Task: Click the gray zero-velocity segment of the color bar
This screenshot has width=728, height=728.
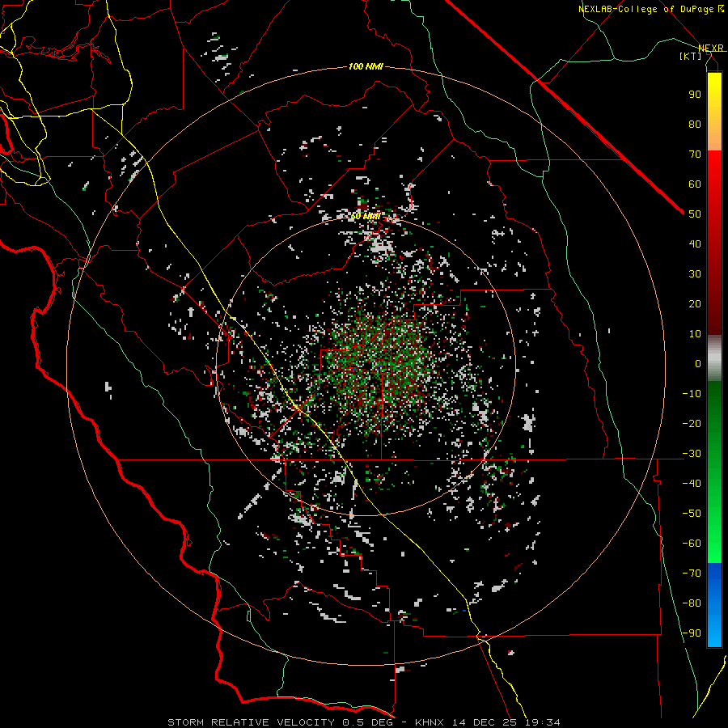Action: tap(714, 358)
